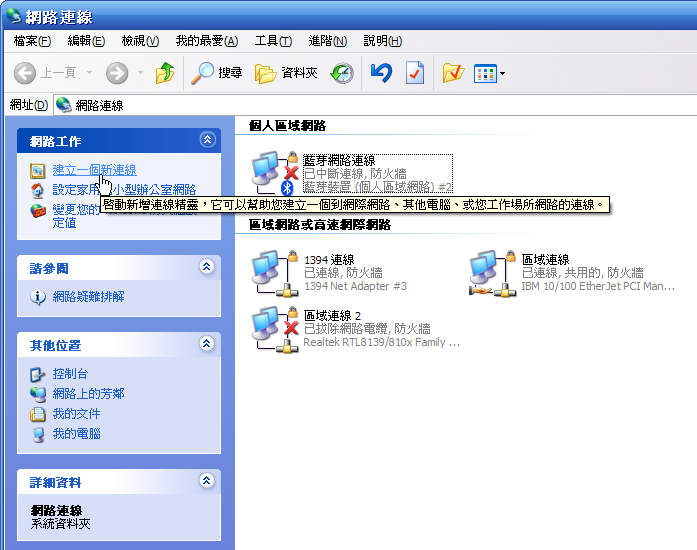Click the address bar network globe icon
The image size is (697, 550).
point(64,105)
